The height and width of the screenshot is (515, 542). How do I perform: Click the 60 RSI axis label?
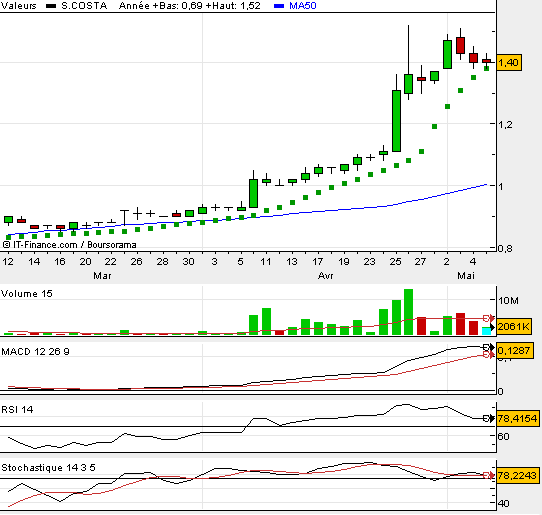click(x=503, y=437)
